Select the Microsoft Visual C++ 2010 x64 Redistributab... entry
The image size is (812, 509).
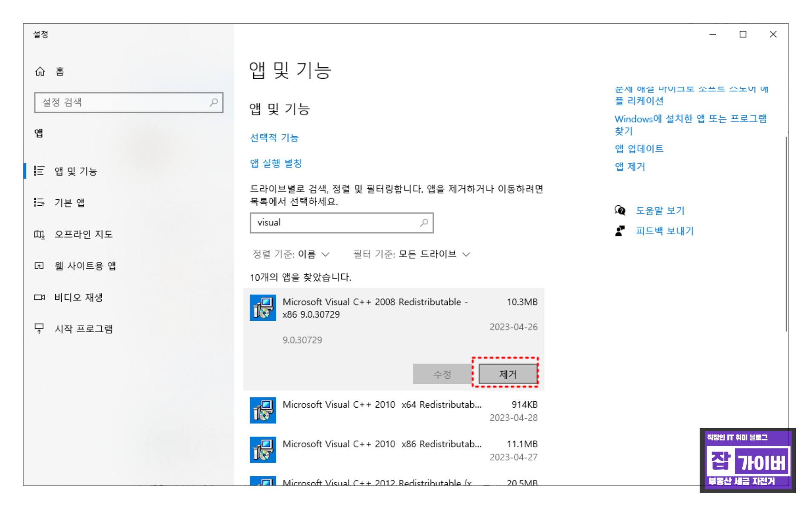pos(394,411)
